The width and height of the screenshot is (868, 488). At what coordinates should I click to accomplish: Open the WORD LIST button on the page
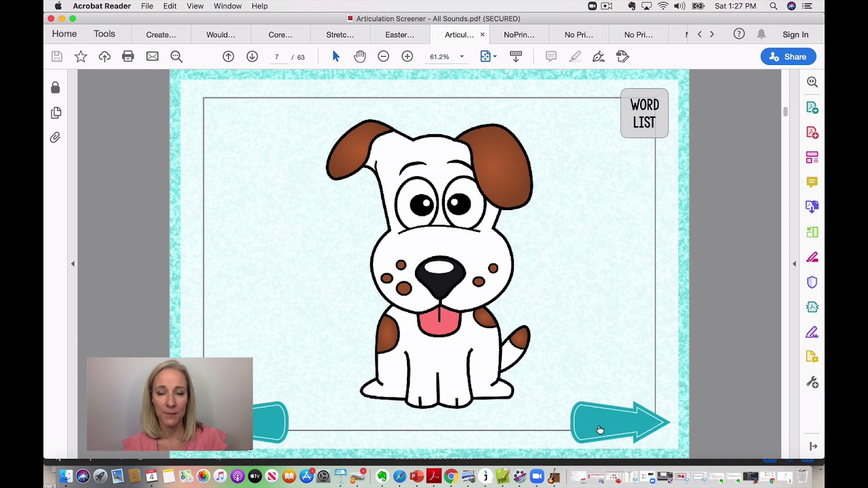(644, 114)
